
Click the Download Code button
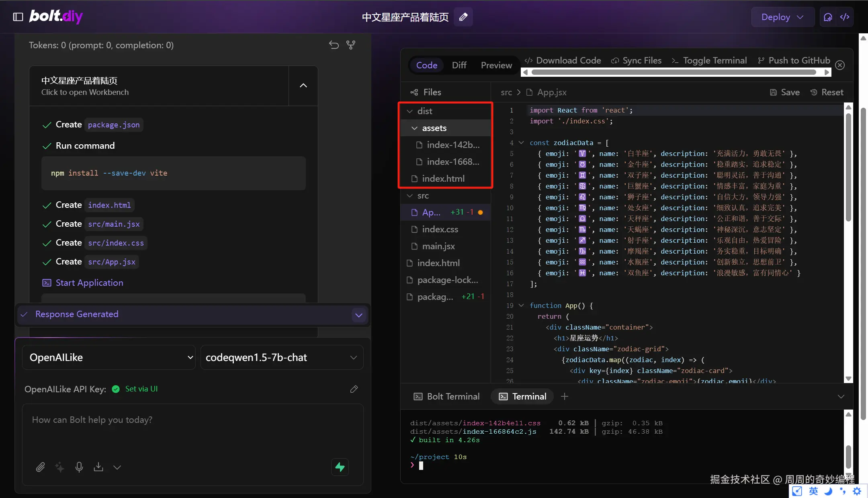563,60
